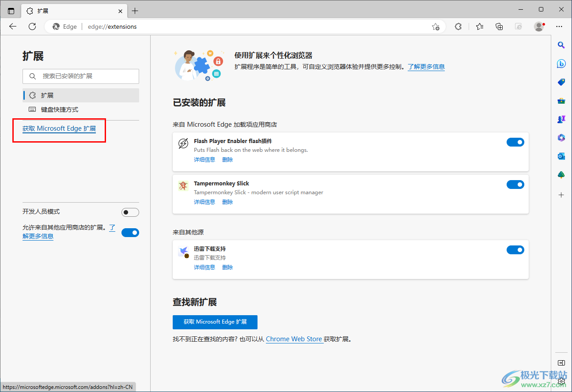Toggle 允许来自其他应用商店的扩展 switch
Screen dimensions: 572x392
tap(130, 233)
